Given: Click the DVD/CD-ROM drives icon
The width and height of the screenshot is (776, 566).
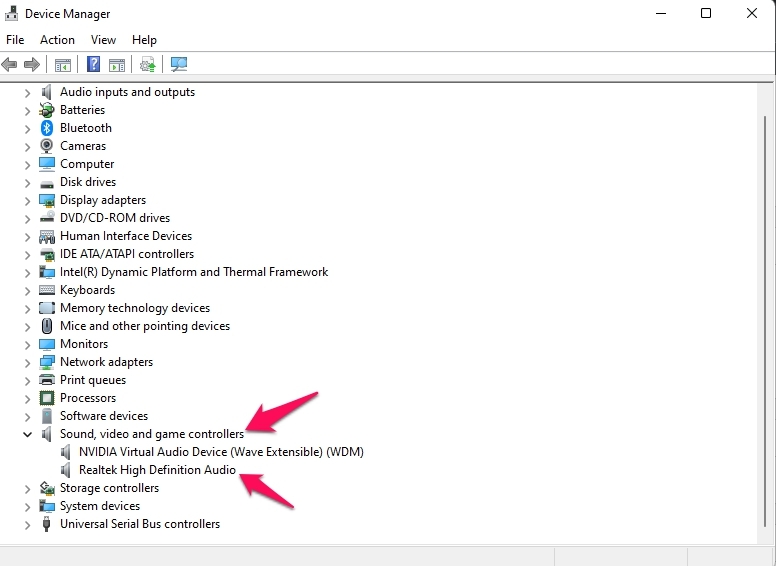Looking at the screenshot, I should coord(47,217).
